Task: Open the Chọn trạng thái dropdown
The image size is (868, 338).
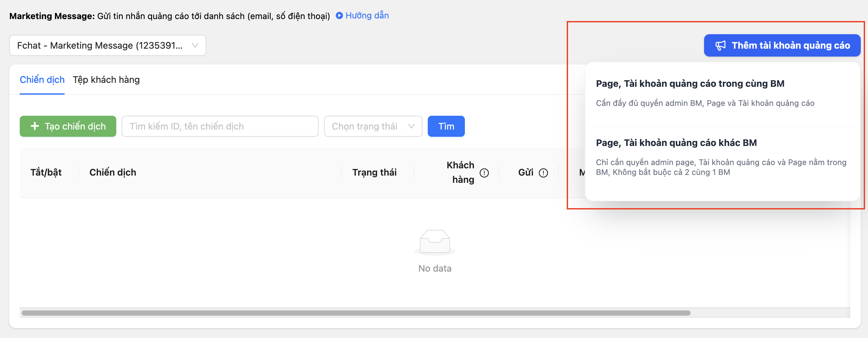Action: tap(373, 126)
